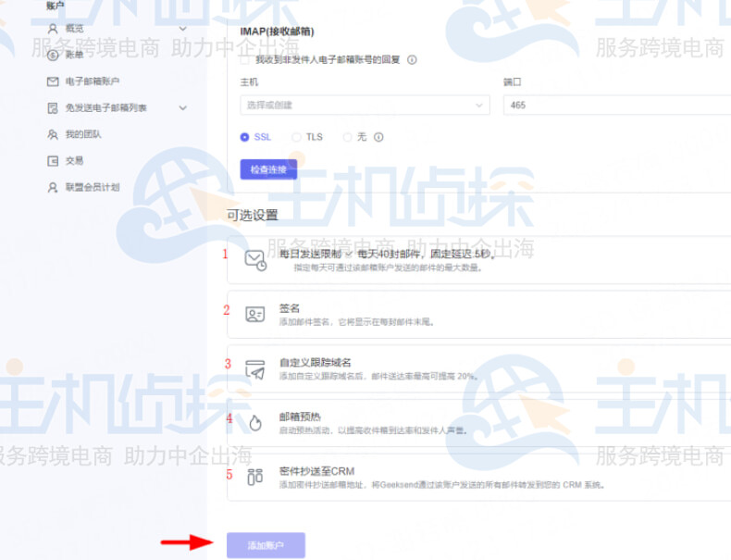Expand the 概览 sidebar chevron
This screenshot has width=731, height=560.
tap(183, 29)
